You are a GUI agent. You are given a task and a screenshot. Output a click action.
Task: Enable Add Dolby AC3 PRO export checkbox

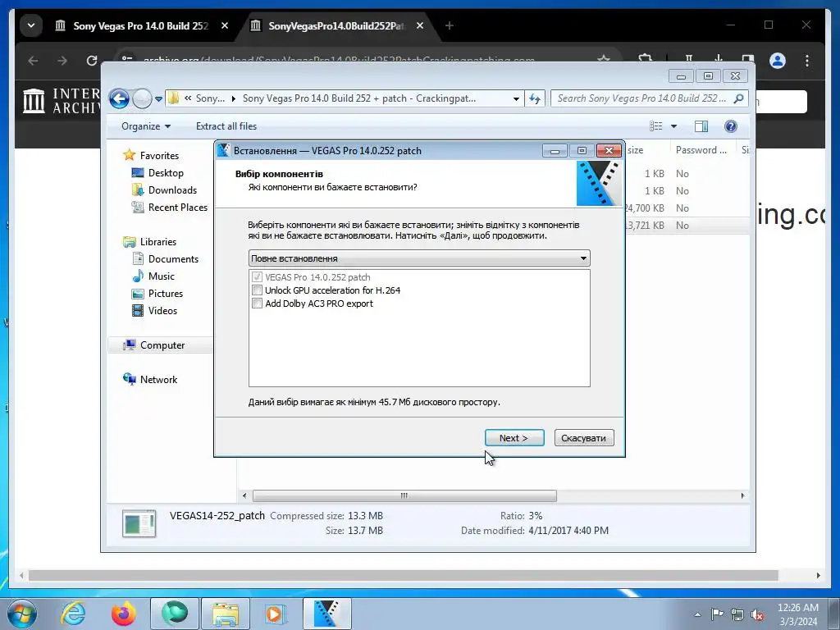point(257,304)
